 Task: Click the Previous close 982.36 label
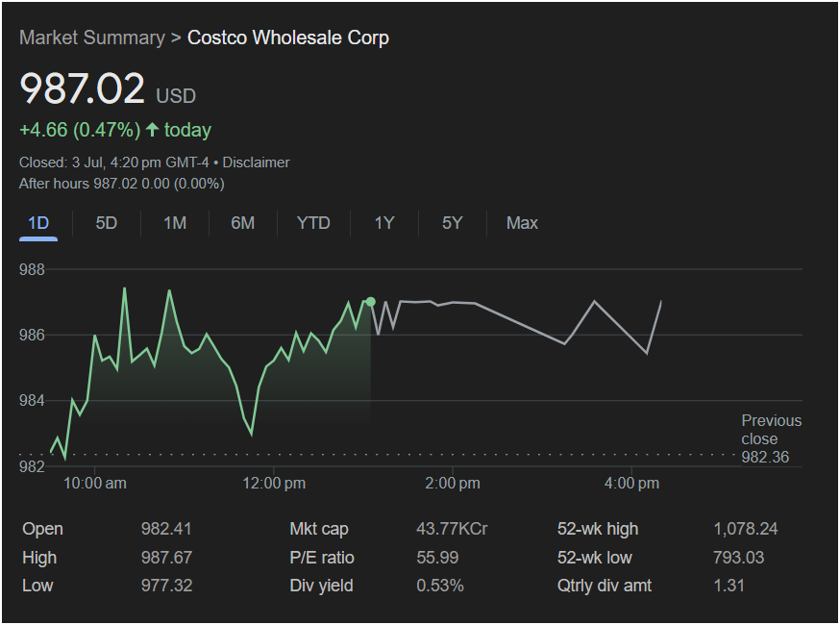point(772,438)
